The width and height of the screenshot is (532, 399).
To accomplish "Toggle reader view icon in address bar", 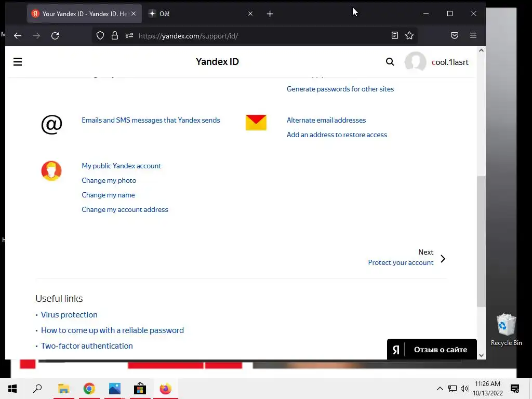I will (x=395, y=35).
